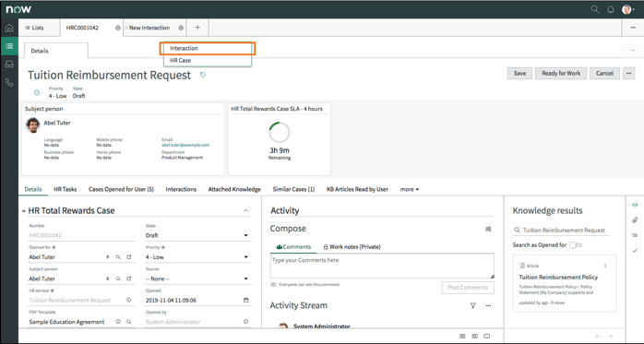Switch to stacked list layout icon

(x=462, y=337)
